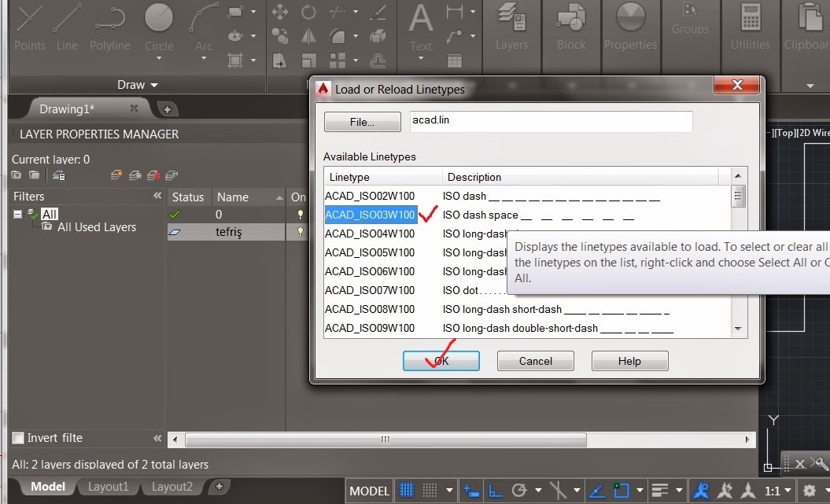Expand the Draw panel dropdown

138,85
